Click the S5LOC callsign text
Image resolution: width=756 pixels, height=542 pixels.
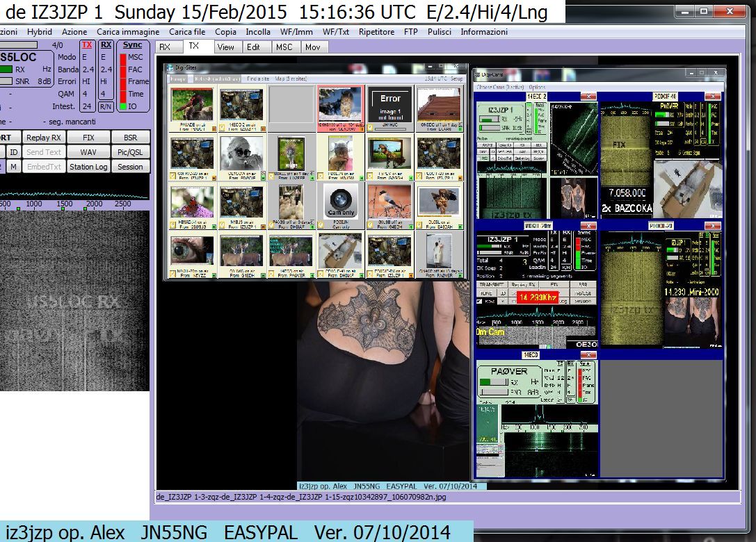tap(18, 58)
